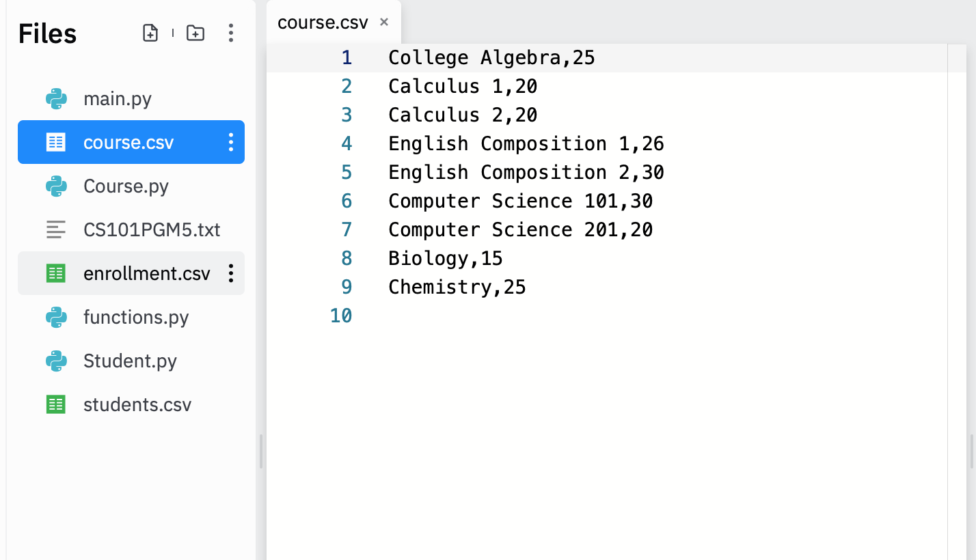Click the Python icon beside main.py

point(55,98)
